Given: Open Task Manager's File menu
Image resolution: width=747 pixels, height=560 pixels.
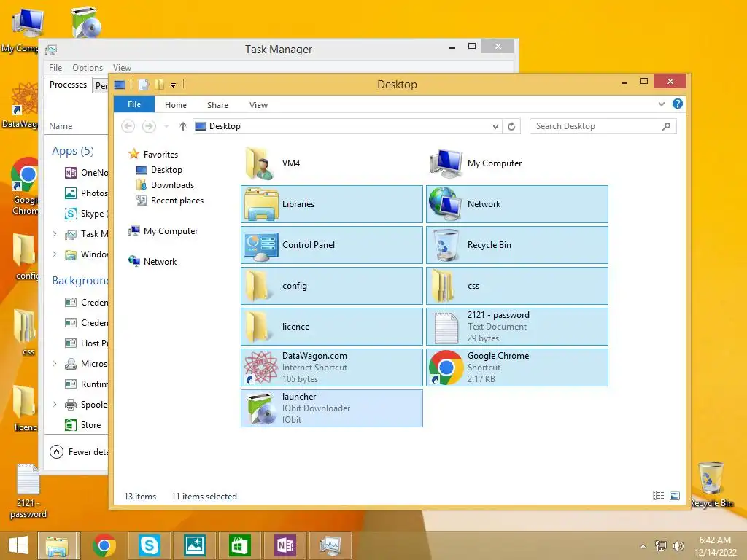Looking at the screenshot, I should 55,68.
